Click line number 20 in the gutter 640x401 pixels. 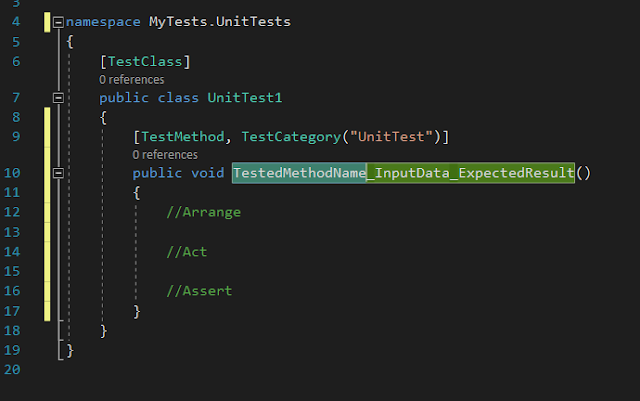tap(12, 369)
